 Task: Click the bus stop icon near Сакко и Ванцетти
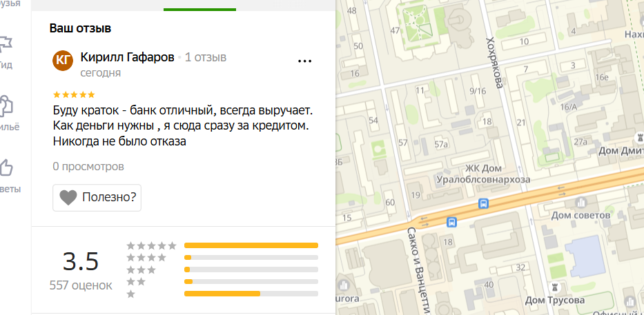tap(452, 223)
